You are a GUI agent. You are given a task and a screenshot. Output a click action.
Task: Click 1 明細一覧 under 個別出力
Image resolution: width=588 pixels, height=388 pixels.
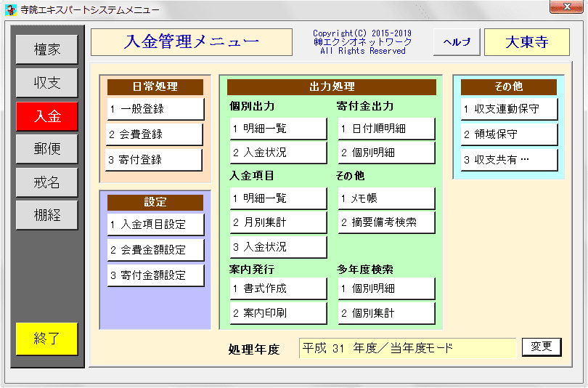[278, 129]
